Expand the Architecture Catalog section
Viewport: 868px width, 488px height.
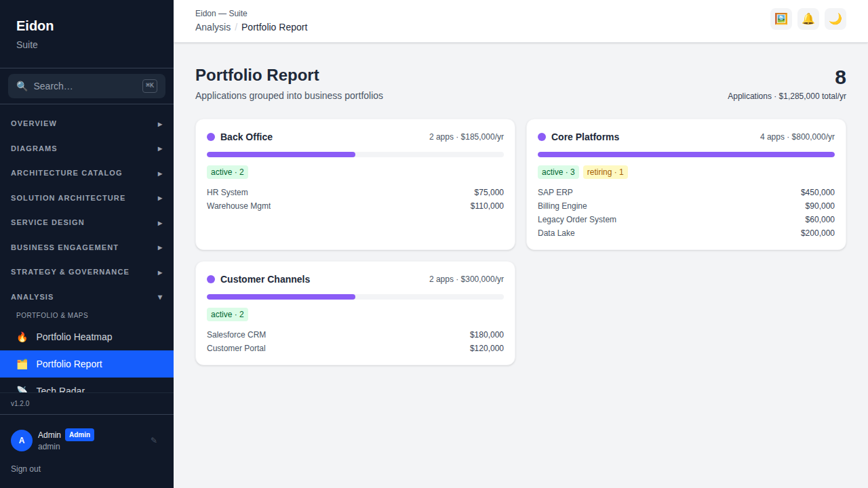(x=87, y=173)
